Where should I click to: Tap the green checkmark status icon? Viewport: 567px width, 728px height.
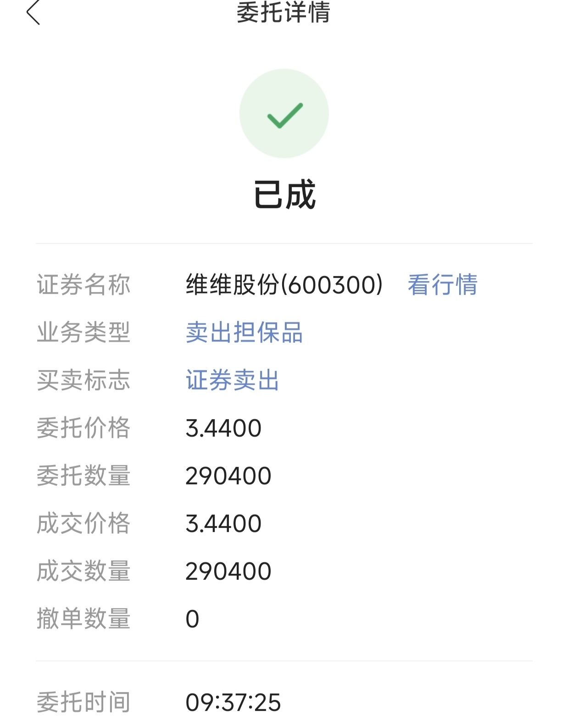coord(284,113)
